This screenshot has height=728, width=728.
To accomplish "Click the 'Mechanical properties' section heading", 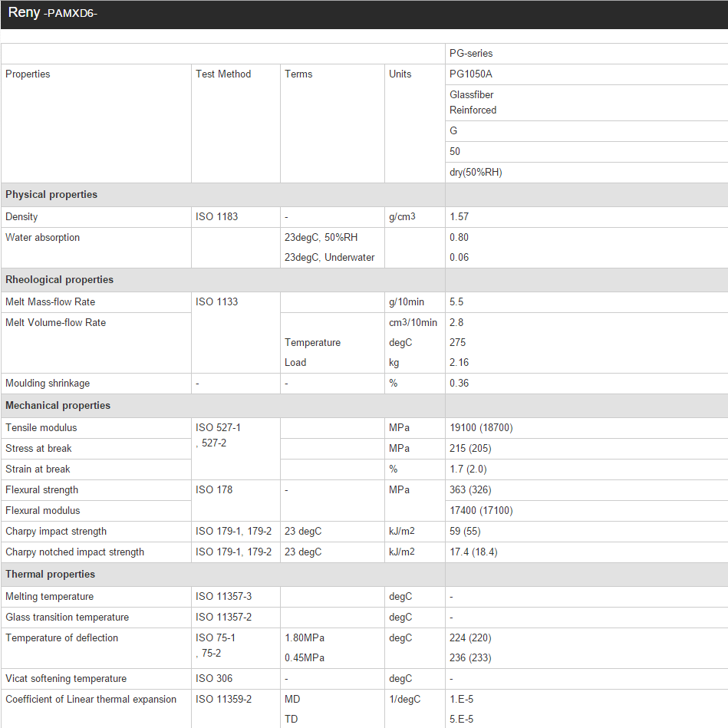I will (58, 405).
